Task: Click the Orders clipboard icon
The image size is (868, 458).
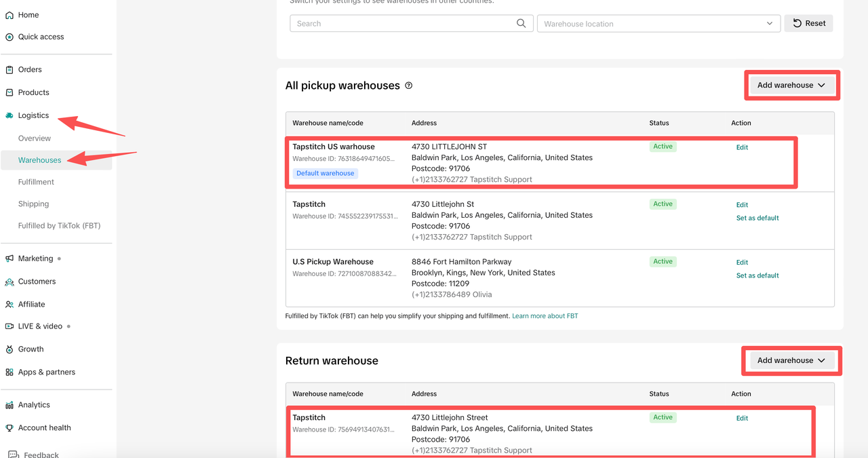Action: pos(9,69)
